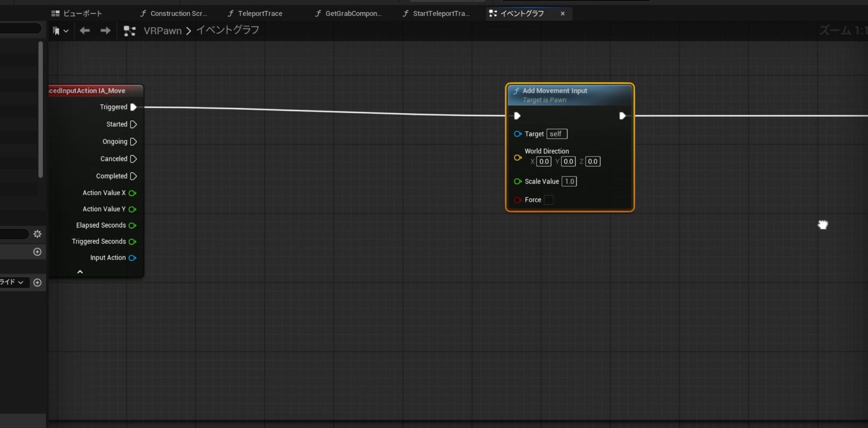This screenshot has width=868, height=428.
Task: Switch to the TeleportTrace tab
Action: tap(260, 14)
